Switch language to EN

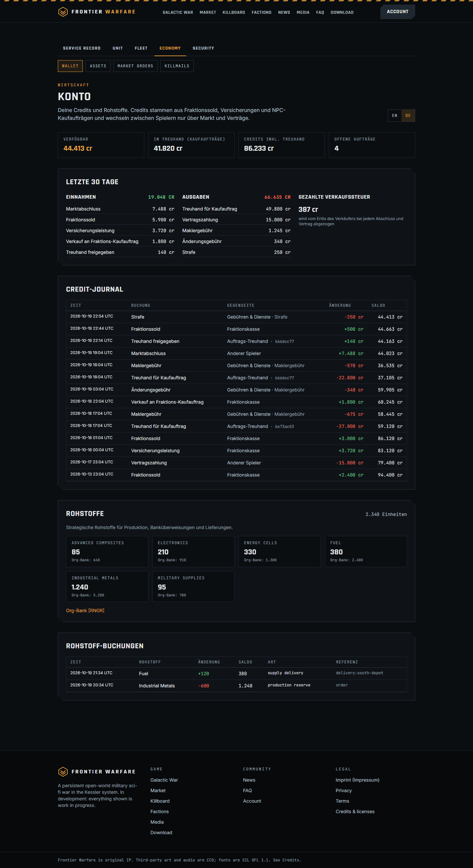(394, 116)
